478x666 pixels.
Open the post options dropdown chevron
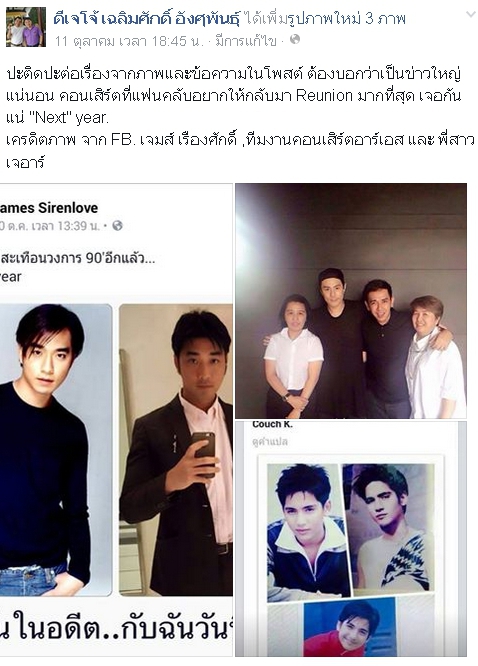(470, 15)
